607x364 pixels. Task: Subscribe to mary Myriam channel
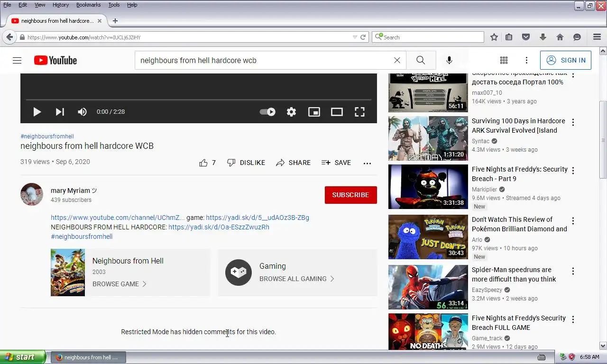click(350, 195)
